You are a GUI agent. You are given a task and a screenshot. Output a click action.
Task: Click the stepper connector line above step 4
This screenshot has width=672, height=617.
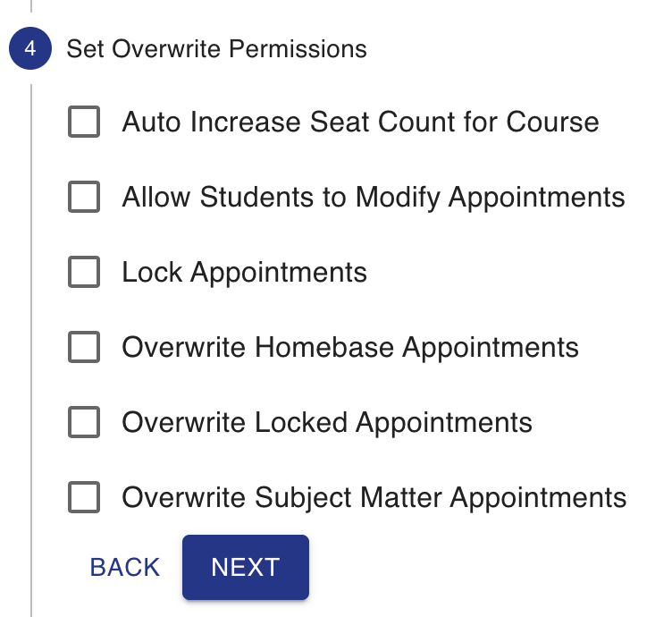pyautogui.click(x=31, y=6)
